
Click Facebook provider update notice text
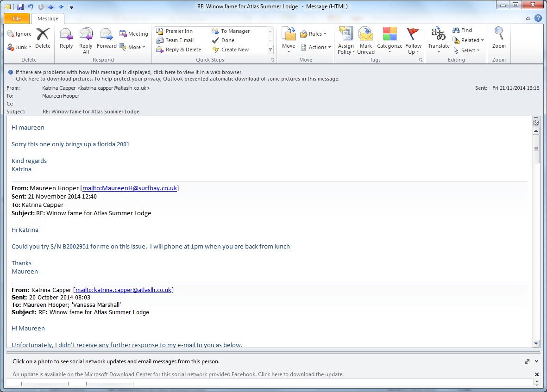[x=178, y=374]
